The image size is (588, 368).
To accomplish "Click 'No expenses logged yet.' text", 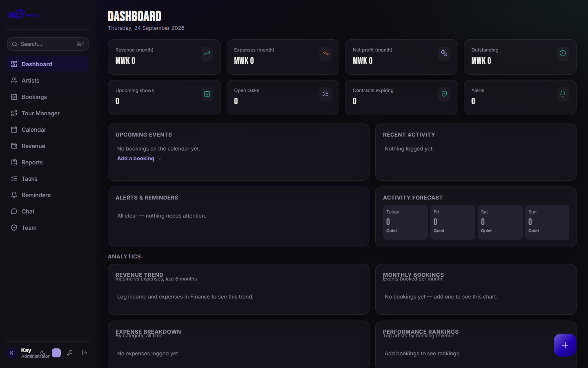I will (x=148, y=354).
